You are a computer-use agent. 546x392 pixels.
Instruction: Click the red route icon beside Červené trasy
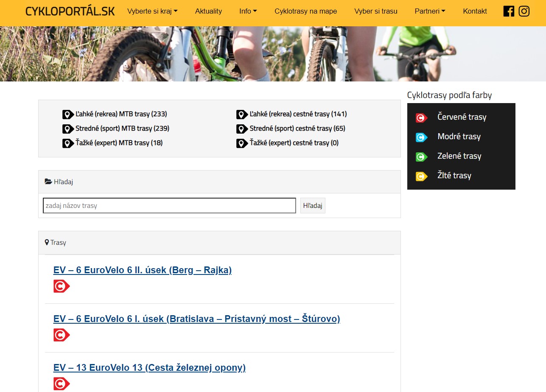coord(421,118)
